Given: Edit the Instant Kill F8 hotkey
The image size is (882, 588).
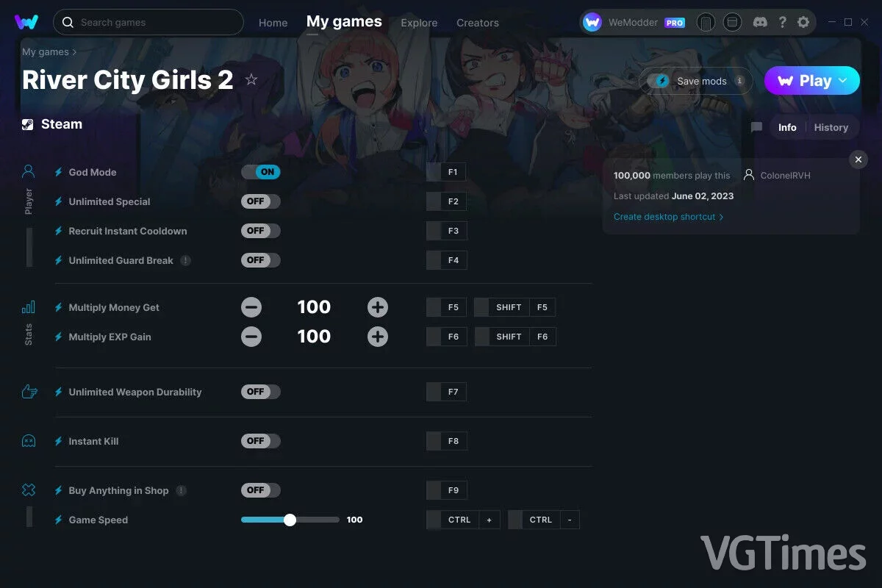Looking at the screenshot, I should (x=446, y=441).
